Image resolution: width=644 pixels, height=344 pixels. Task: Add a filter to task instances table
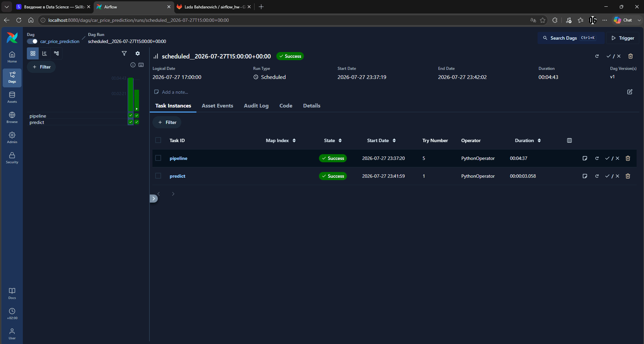tap(167, 122)
